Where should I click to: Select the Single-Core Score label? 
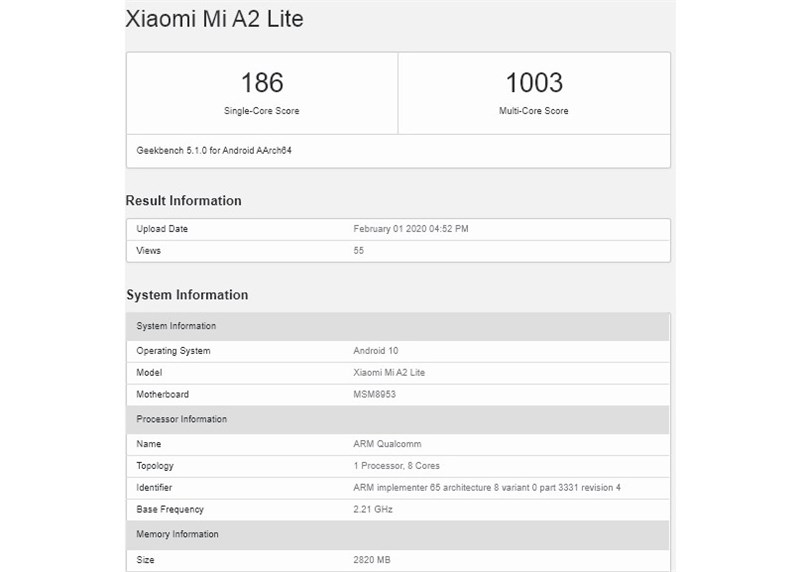tap(262, 111)
